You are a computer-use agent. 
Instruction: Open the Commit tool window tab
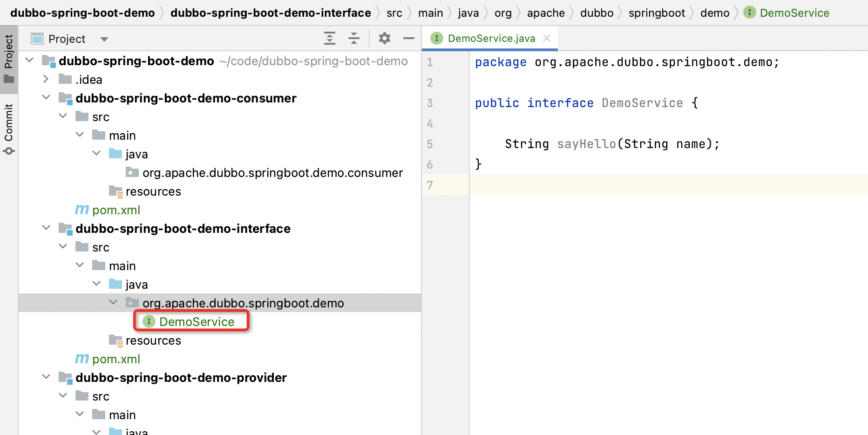9,128
